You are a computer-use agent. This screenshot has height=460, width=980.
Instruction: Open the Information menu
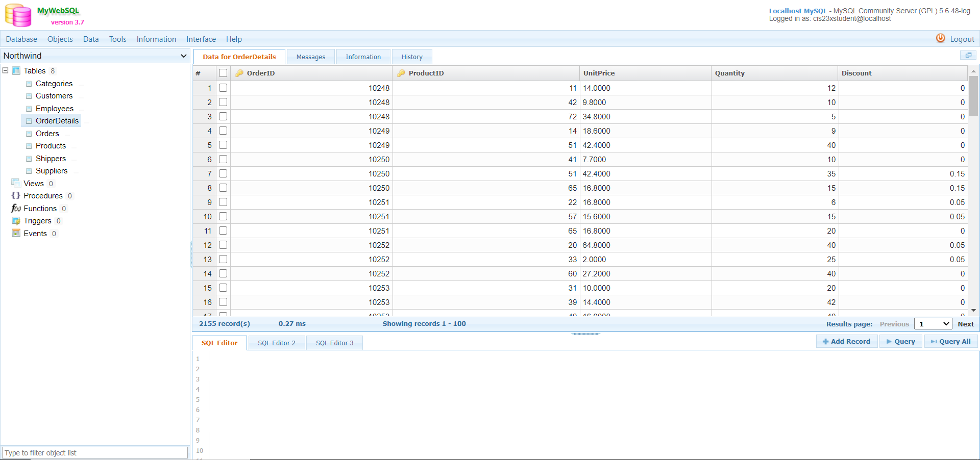coord(156,39)
